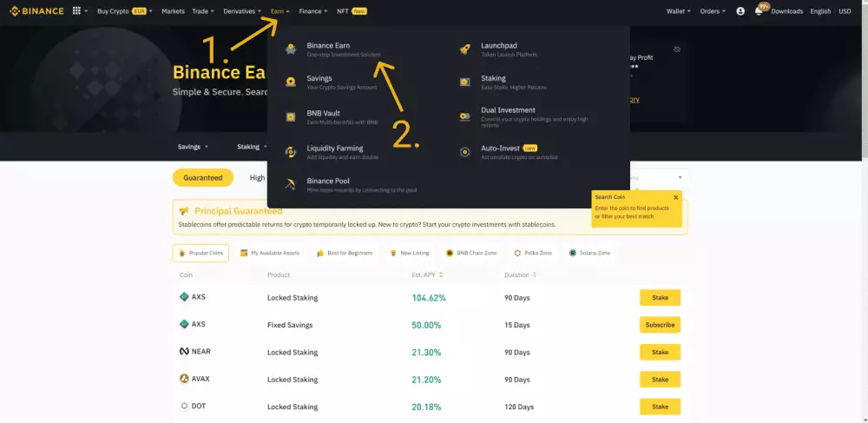This screenshot has height=423, width=868.
Task: Click the DOT coin icon
Action: coord(184,406)
